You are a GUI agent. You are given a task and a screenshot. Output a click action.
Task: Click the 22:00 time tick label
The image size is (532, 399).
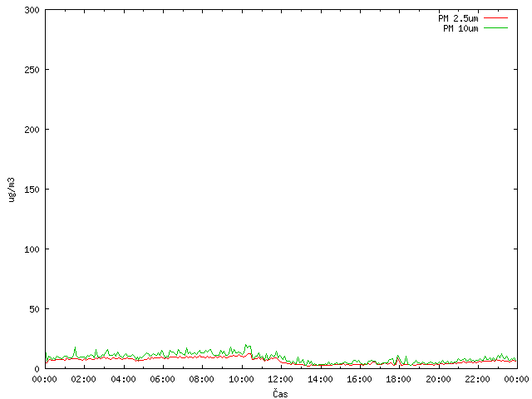tap(477, 379)
